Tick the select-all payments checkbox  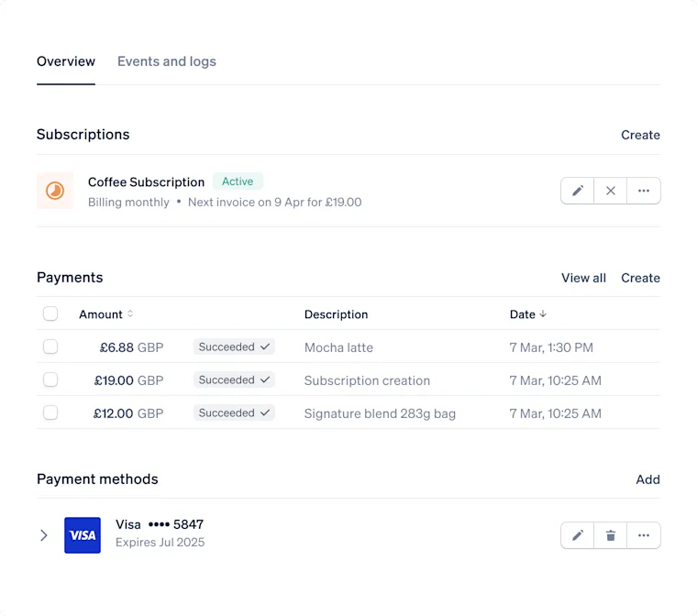click(50, 313)
